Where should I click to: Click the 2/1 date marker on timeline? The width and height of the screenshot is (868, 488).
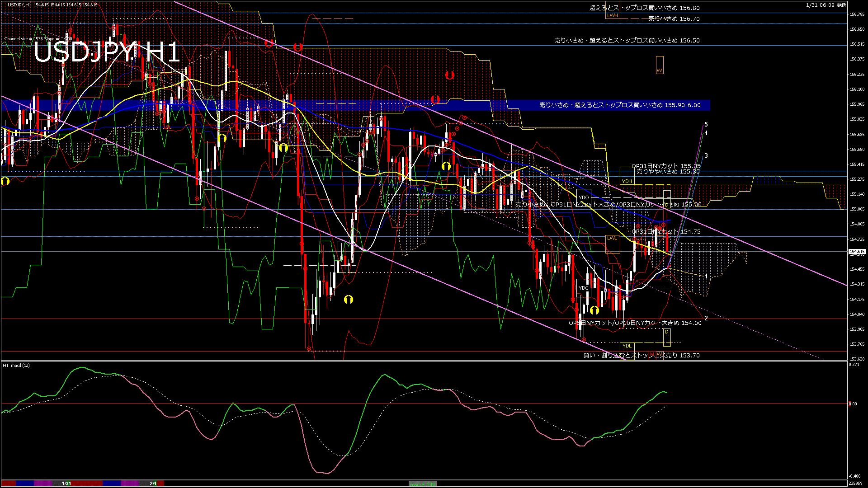tap(153, 483)
